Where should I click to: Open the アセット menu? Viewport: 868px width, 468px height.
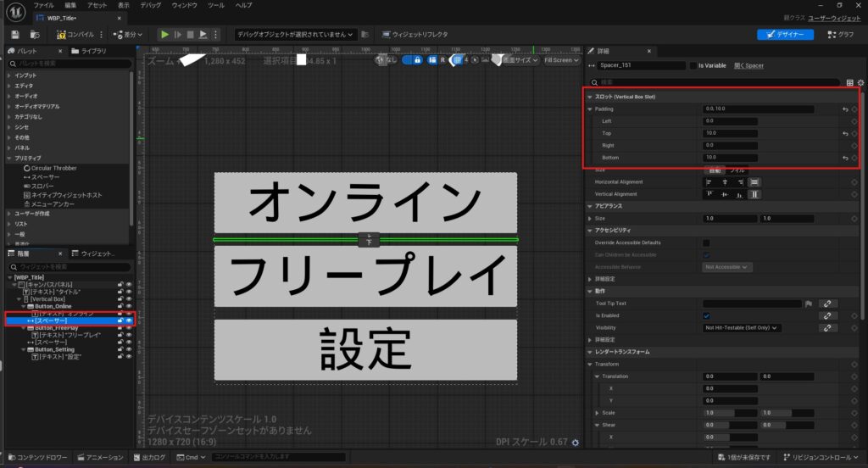[x=97, y=5]
